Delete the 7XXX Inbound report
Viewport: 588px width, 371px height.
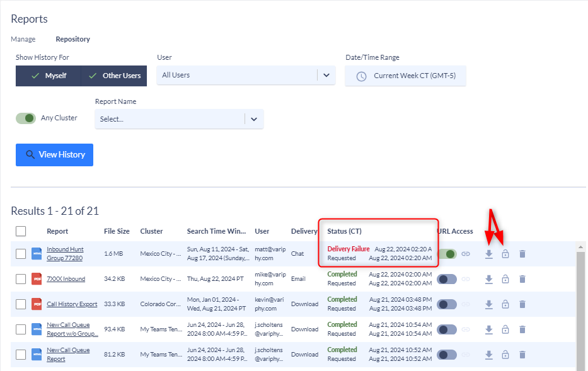click(x=522, y=279)
